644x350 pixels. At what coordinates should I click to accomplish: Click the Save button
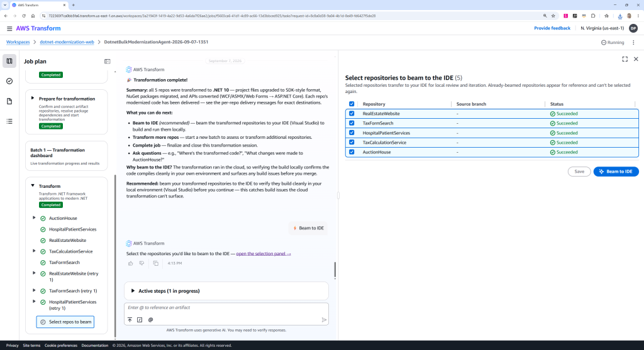pos(579,172)
